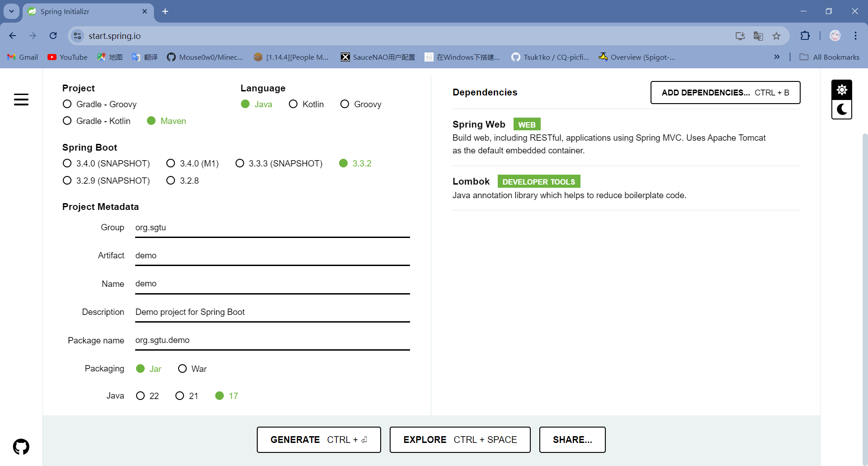Reload the Spring Initializr page
The height and width of the screenshot is (466, 868).
pyautogui.click(x=53, y=36)
